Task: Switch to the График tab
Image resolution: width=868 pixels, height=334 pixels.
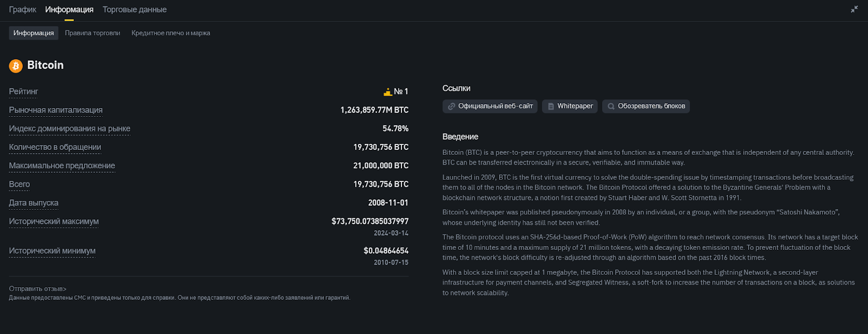Action: coord(23,10)
